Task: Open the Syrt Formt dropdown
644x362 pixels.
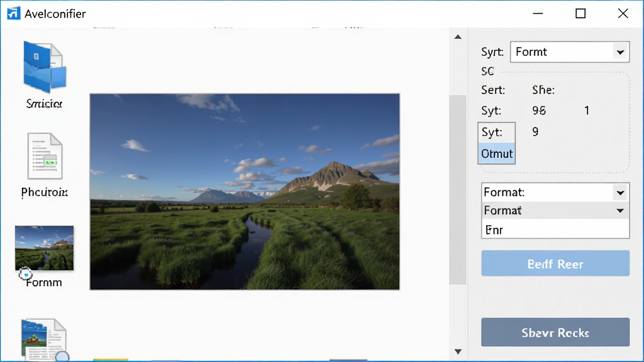Action: [x=570, y=52]
